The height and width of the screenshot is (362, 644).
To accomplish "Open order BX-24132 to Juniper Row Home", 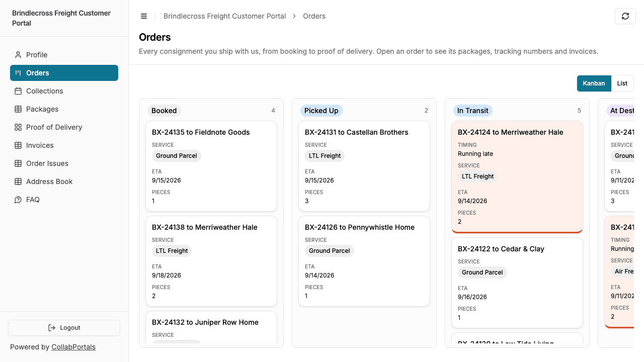I will tap(211, 327).
